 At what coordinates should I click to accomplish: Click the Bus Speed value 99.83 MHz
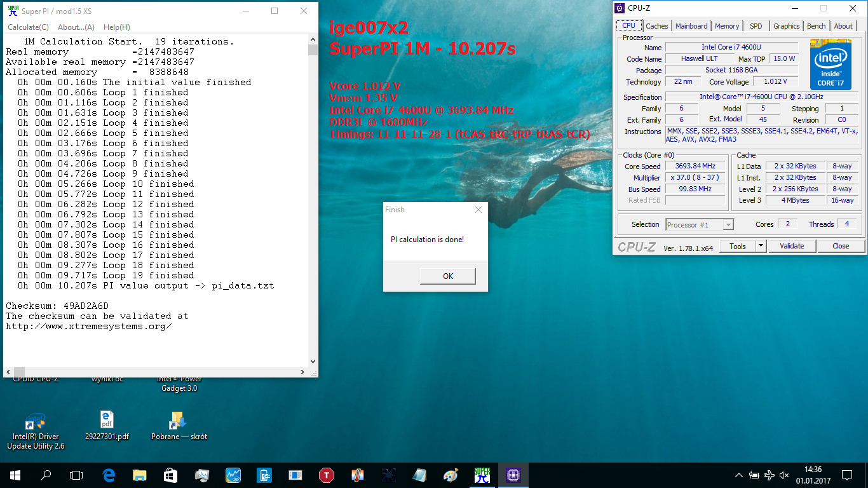coord(695,189)
